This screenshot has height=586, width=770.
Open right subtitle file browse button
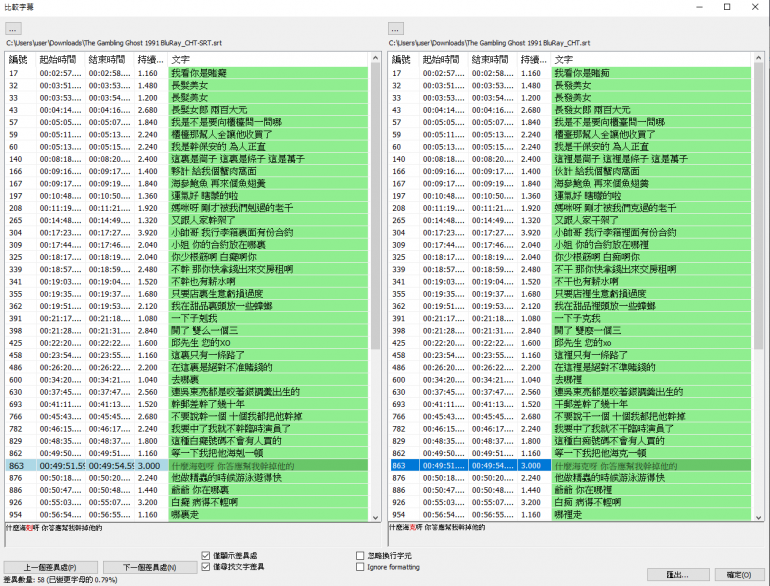point(396,28)
